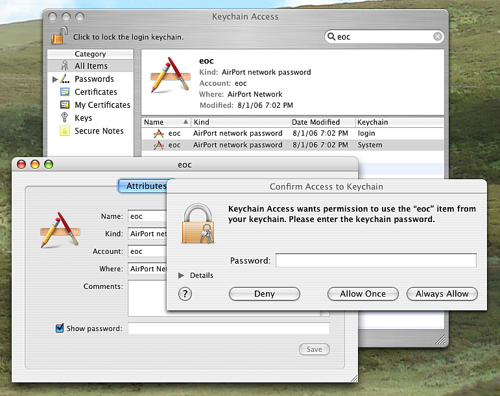Sort by Keychain column header
The image size is (500, 396).
point(399,122)
